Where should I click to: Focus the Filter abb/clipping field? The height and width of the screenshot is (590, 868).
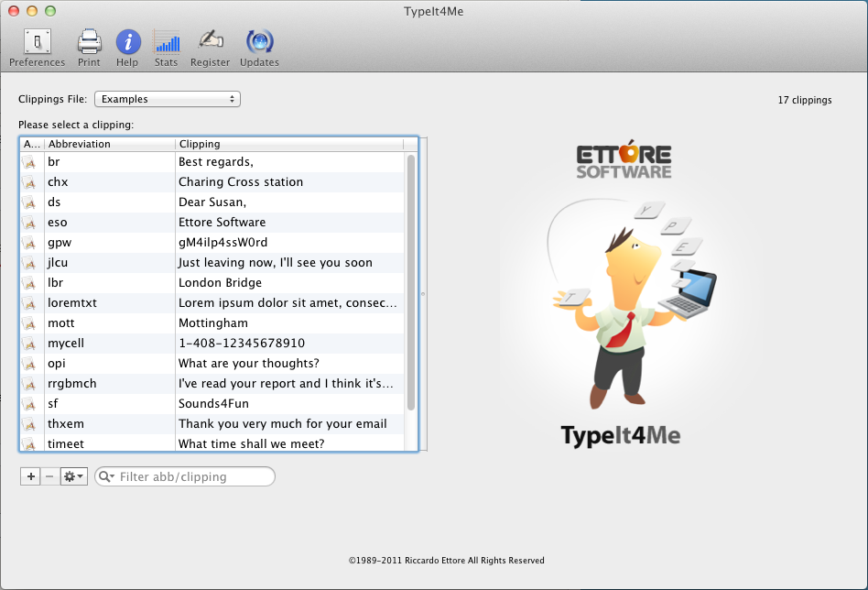click(185, 476)
